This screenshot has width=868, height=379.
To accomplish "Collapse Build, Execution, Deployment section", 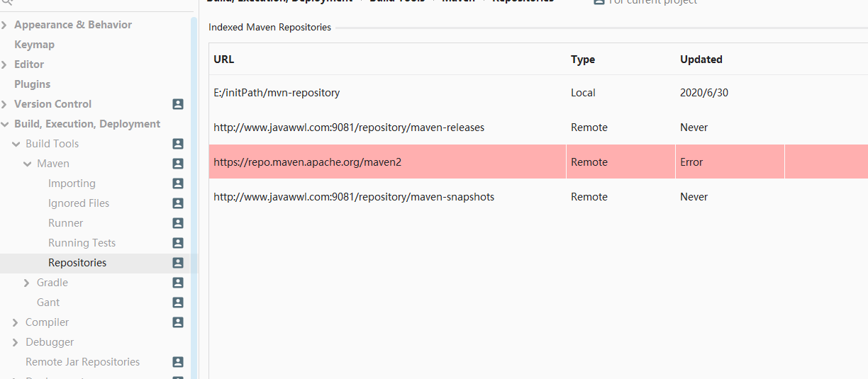I will click(x=5, y=124).
